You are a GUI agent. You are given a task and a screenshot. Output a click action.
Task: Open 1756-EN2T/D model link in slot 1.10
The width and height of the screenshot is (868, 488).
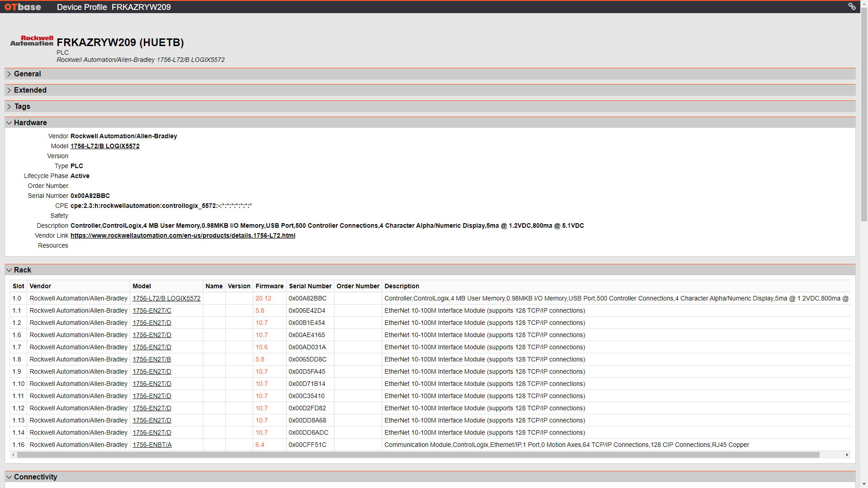[152, 384]
